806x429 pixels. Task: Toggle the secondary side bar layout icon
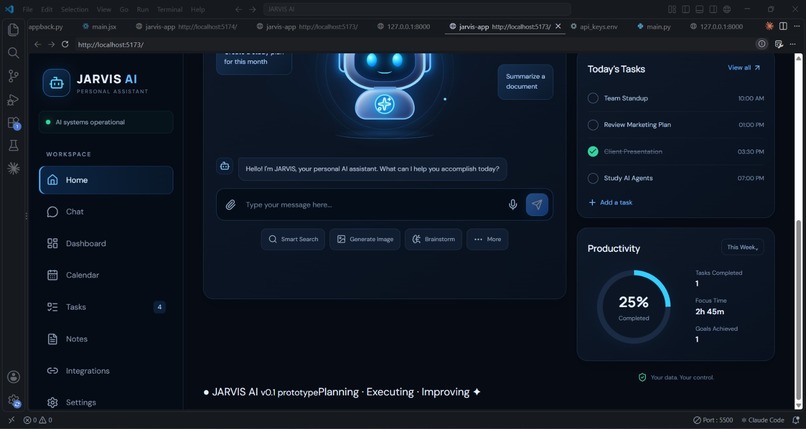click(x=713, y=9)
